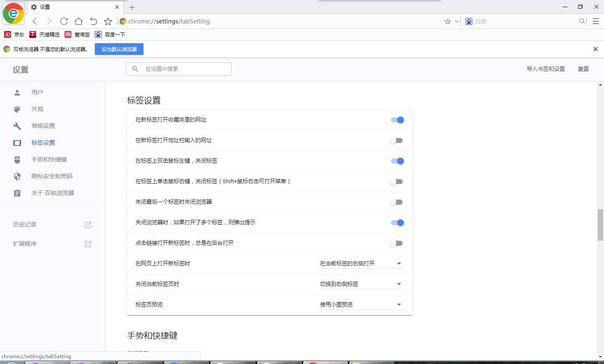The width and height of the screenshot is (604, 364).
Task: Click the undo close tab arrow icon
Action: click(x=94, y=21)
